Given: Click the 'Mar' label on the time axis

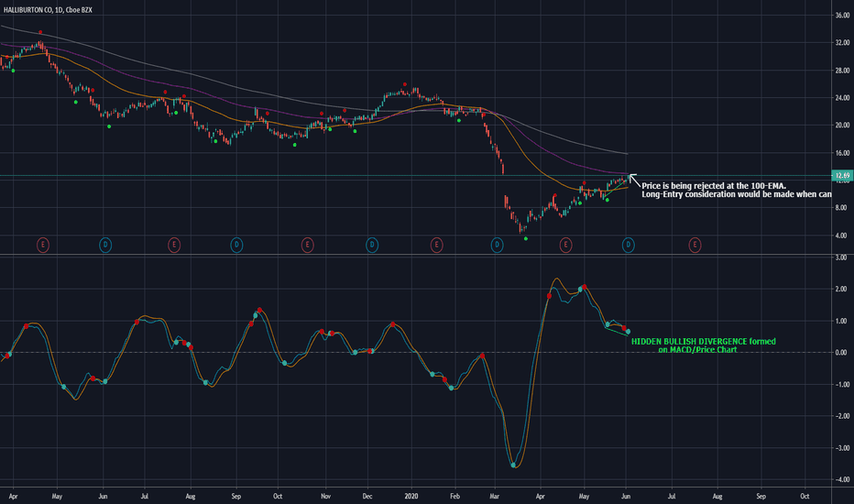Looking at the screenshot, I should [495, 497].
